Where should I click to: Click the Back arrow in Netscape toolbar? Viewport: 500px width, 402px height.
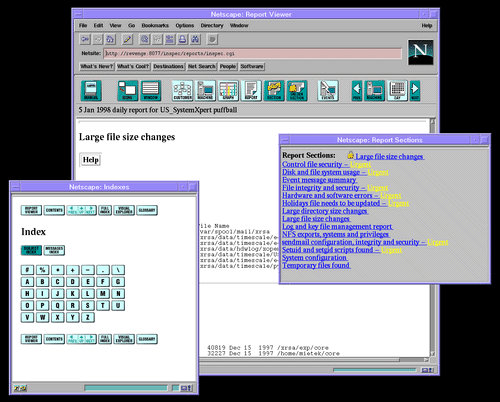point(85,39)
